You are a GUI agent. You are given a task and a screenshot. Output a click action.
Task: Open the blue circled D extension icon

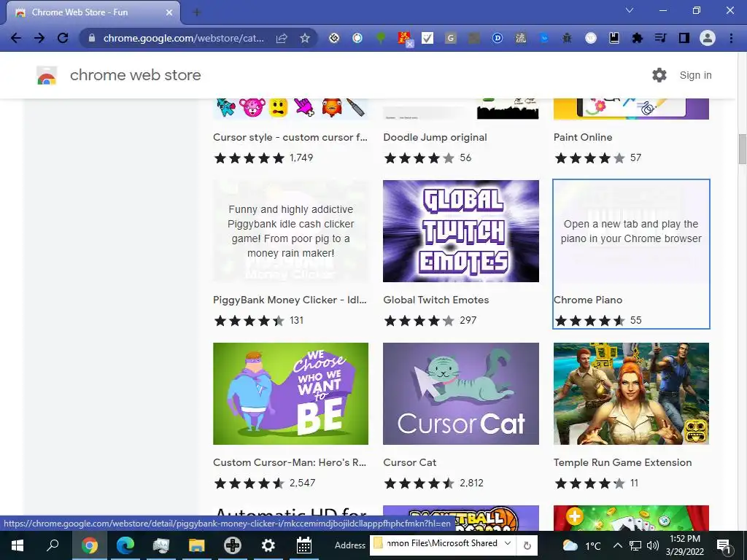click(498, 38)
